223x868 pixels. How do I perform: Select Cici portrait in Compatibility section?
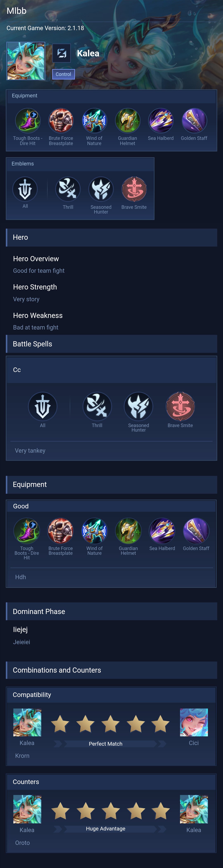click(x=194, y=722)
